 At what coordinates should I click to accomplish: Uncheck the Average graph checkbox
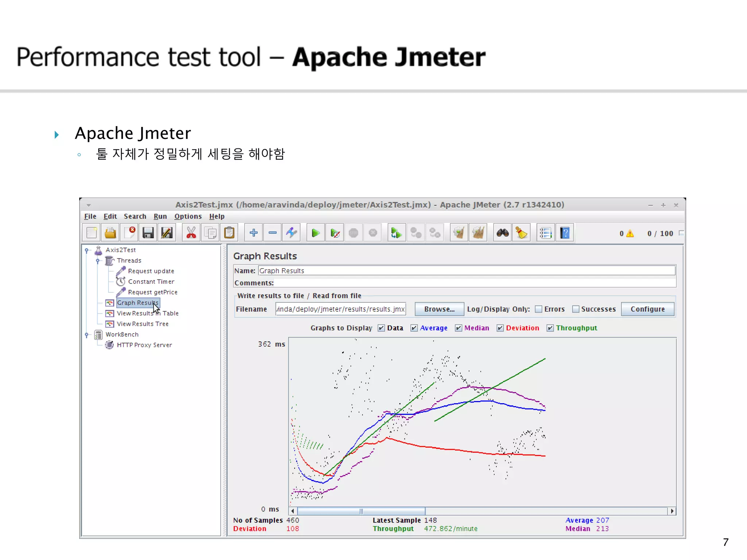pos(414,328)
